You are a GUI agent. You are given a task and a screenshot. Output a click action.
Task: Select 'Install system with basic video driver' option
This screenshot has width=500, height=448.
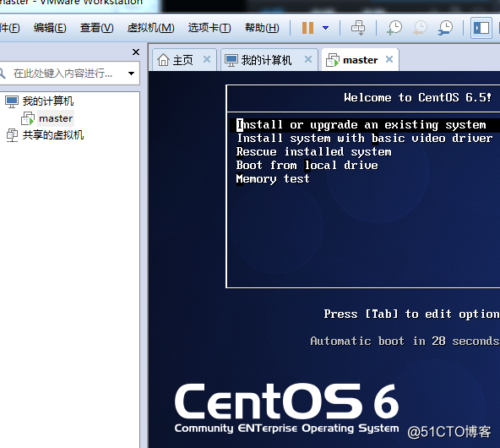tap(365, 138)
